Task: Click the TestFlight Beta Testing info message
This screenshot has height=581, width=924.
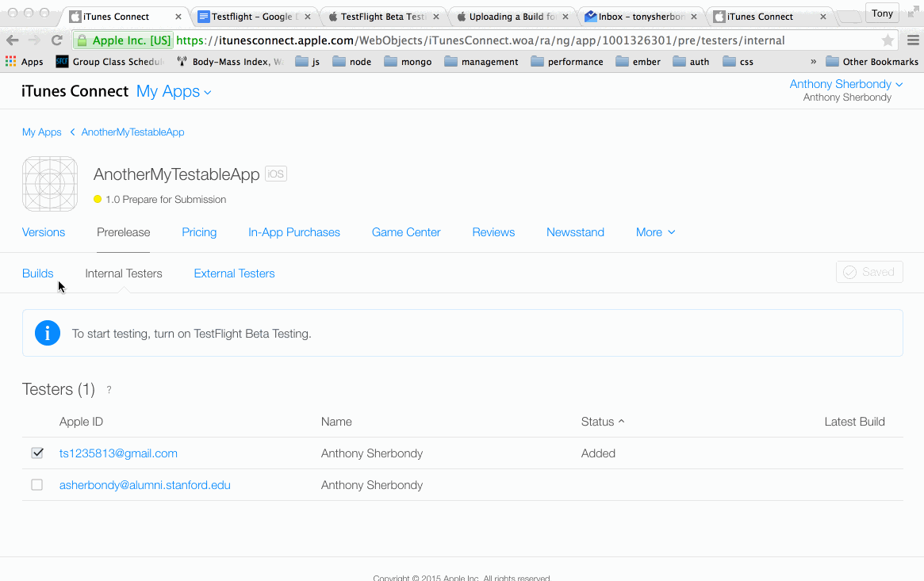Action: point(191,334)
